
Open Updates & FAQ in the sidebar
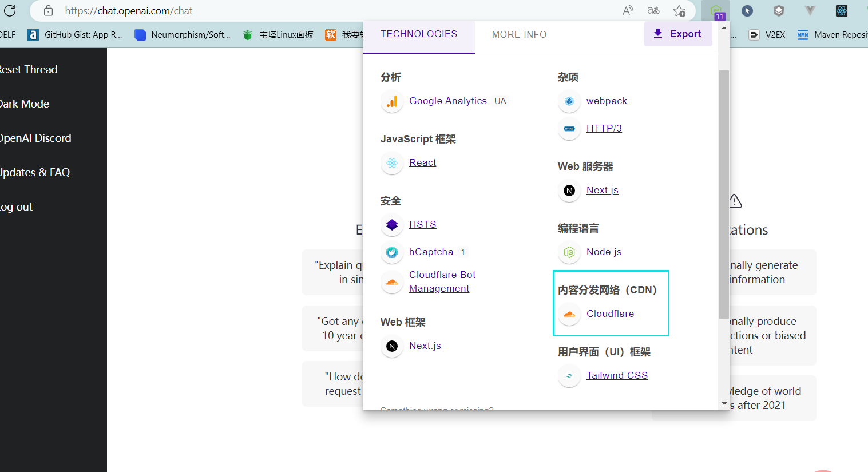click(35, 172)
